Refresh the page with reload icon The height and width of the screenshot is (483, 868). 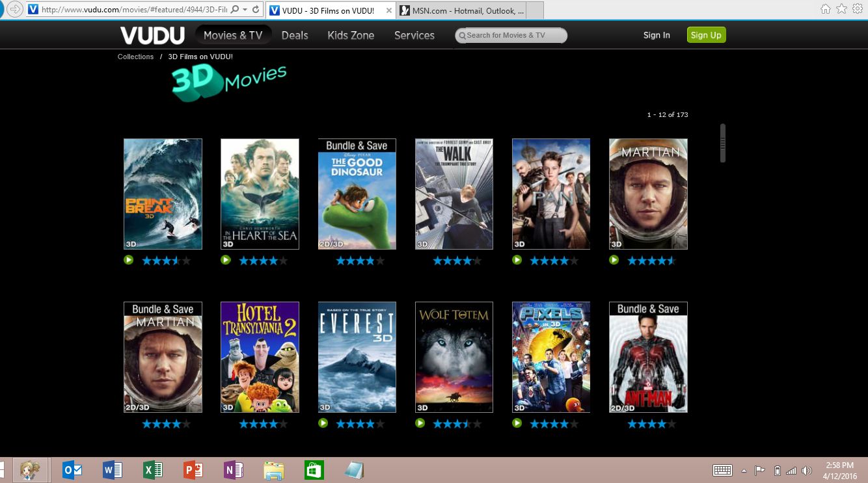[256, 10]
